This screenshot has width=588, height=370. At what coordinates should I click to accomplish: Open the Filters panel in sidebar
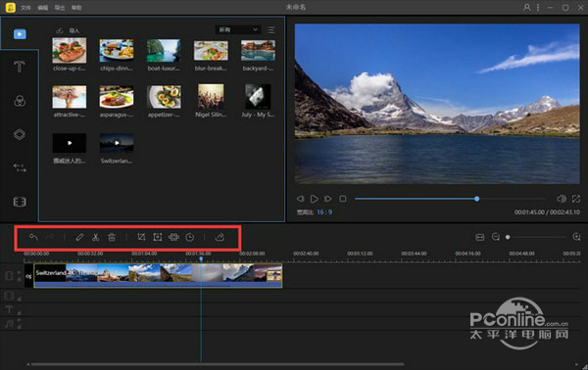[20, 101]
